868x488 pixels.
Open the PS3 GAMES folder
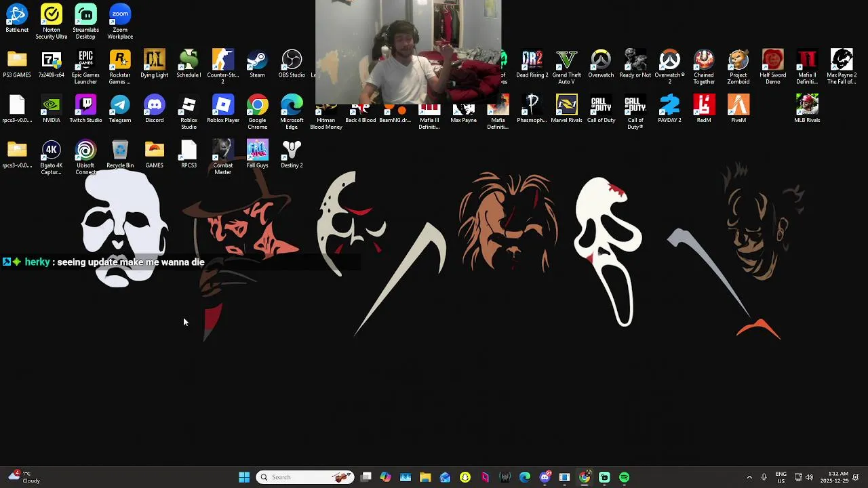pos(17,64)
